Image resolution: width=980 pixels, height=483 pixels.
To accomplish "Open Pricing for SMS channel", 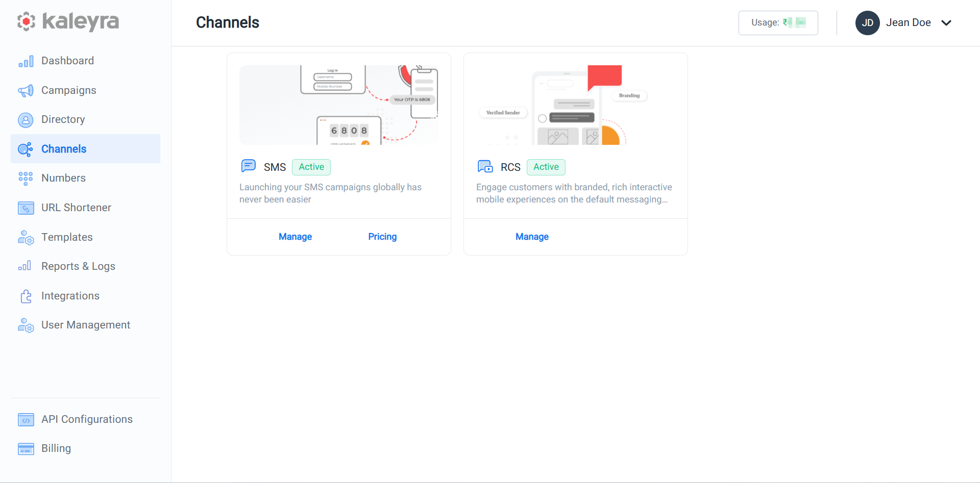I will (382, 237).
